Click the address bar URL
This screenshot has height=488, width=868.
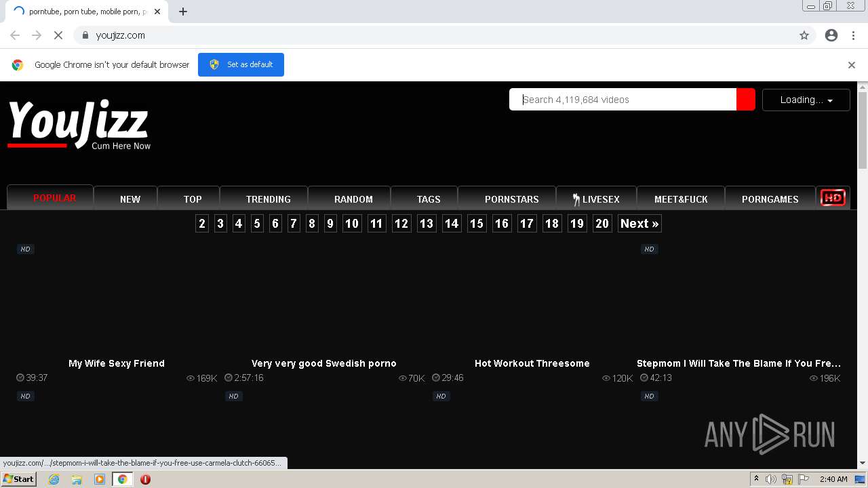click(121, 35)
